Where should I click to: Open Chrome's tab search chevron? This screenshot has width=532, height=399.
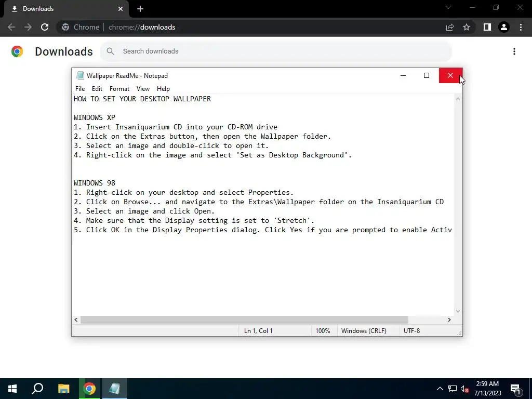coord(448,7)
